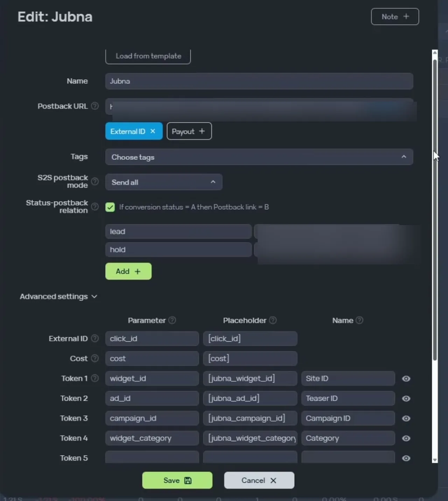The image size is (448, 501).
Task: Toggle visibility eye for Token 2 Teaser ID
Action: 406,398
